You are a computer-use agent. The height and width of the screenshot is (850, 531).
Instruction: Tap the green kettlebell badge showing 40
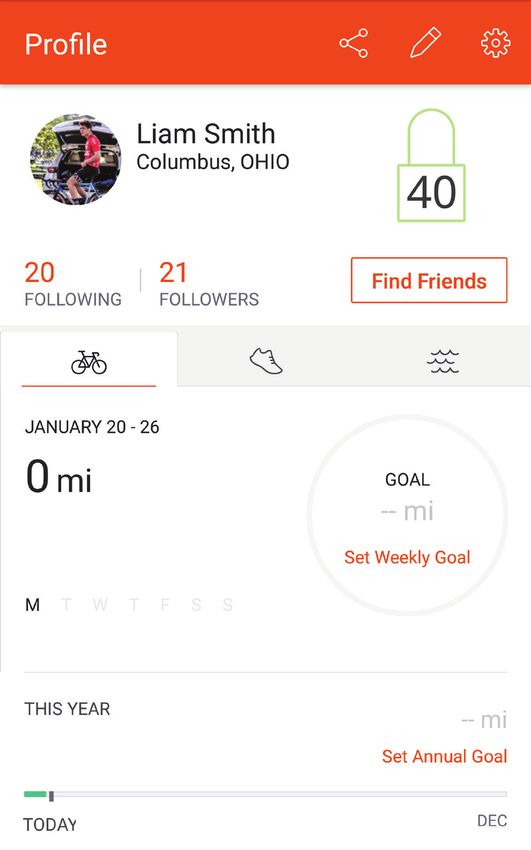pos(431,166)
